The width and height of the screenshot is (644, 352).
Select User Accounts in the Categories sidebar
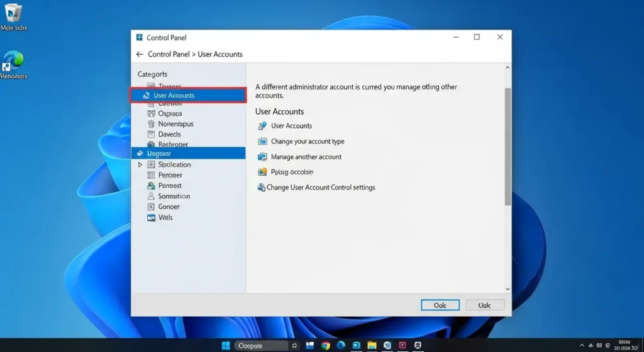(x=189, y=96)
